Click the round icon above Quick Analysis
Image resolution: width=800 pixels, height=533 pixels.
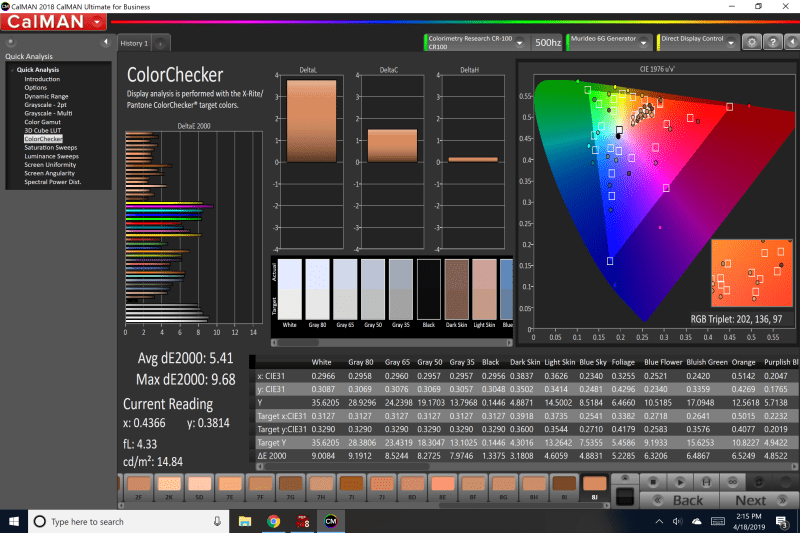[11, 42]
